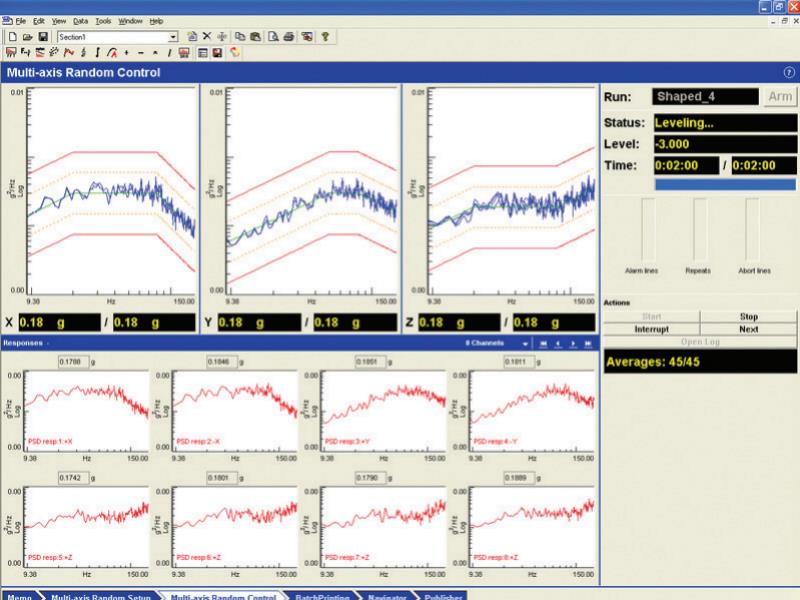Click the Responses panel title
This screenshot has width=800, height=600.
[23, 343]
